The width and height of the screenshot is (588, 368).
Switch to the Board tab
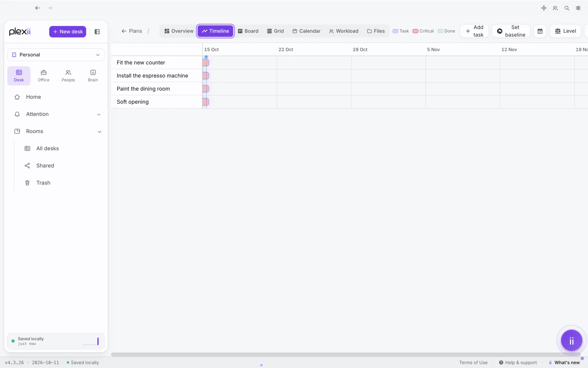coord(248,31)
